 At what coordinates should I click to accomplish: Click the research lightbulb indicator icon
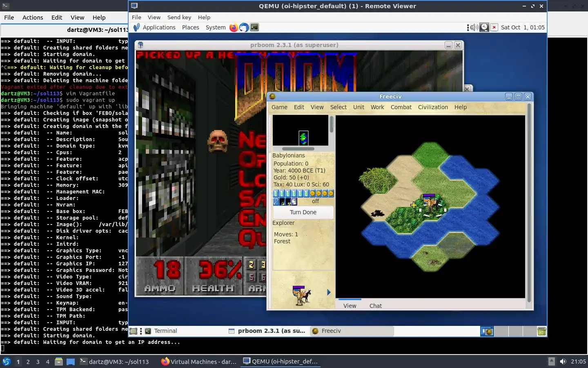(x=276, y=201)
